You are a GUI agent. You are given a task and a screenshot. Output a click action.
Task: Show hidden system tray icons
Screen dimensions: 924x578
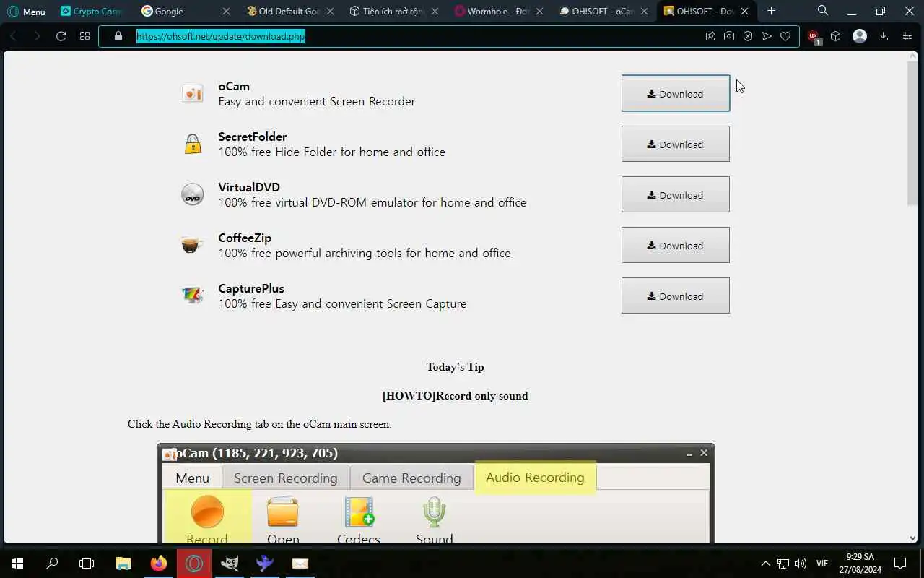[x=766, y=564]
